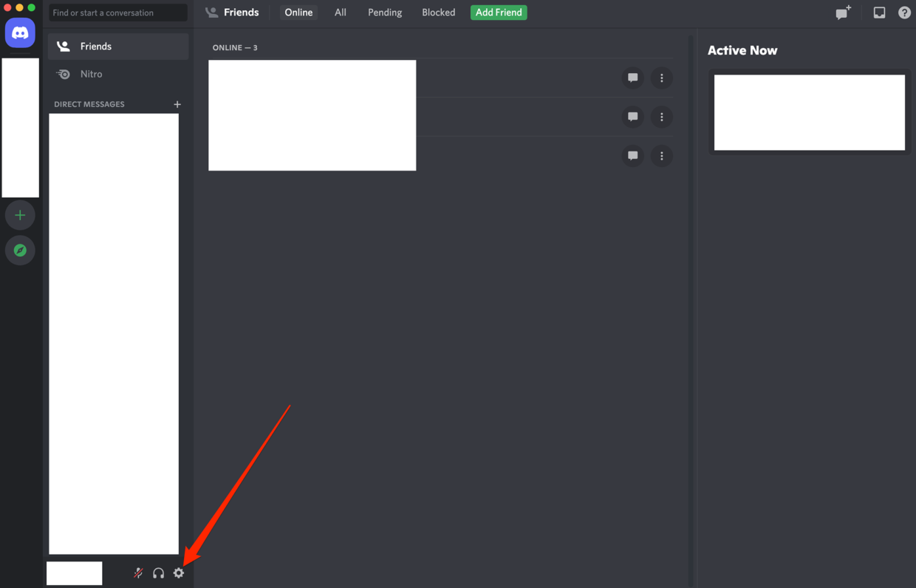This screenshot has width=916, height=588.
Task: Open the Help question mark icon
Action: [x=904, y=13]
